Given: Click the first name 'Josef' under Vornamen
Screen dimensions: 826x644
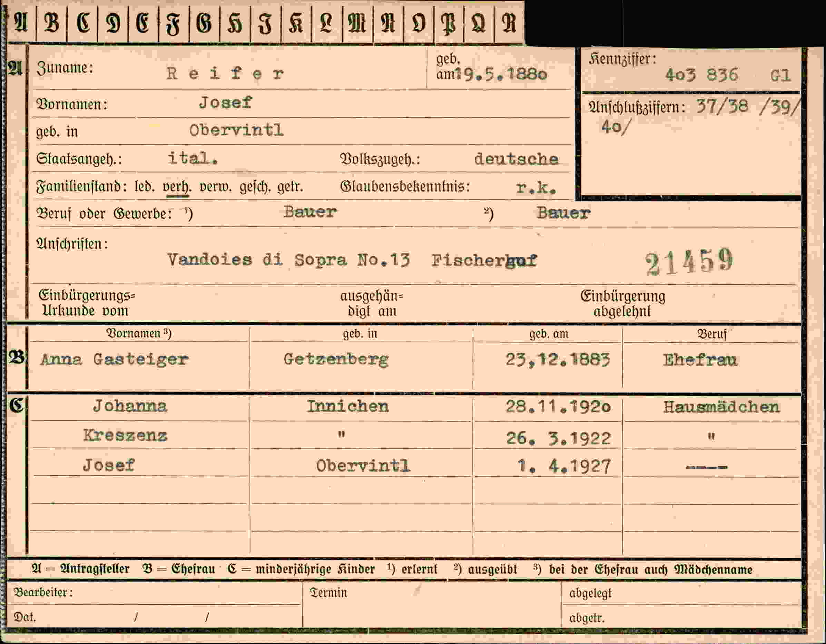Looking at the screenshot, I should (226, 103).
